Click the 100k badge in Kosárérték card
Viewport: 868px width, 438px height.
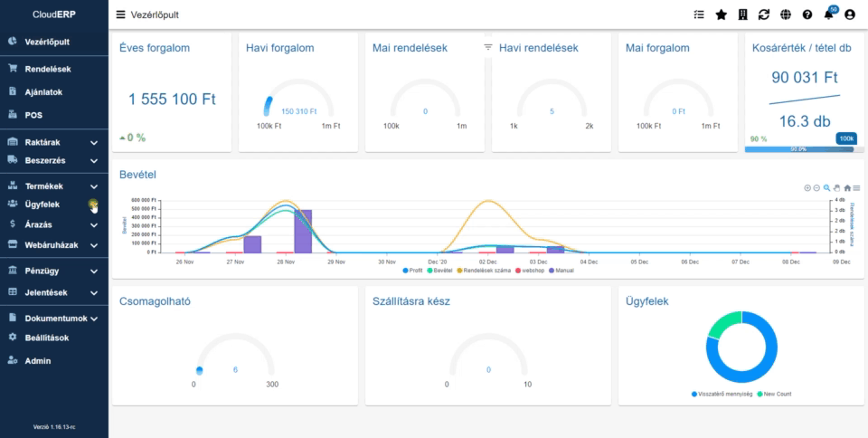point(846,138)
